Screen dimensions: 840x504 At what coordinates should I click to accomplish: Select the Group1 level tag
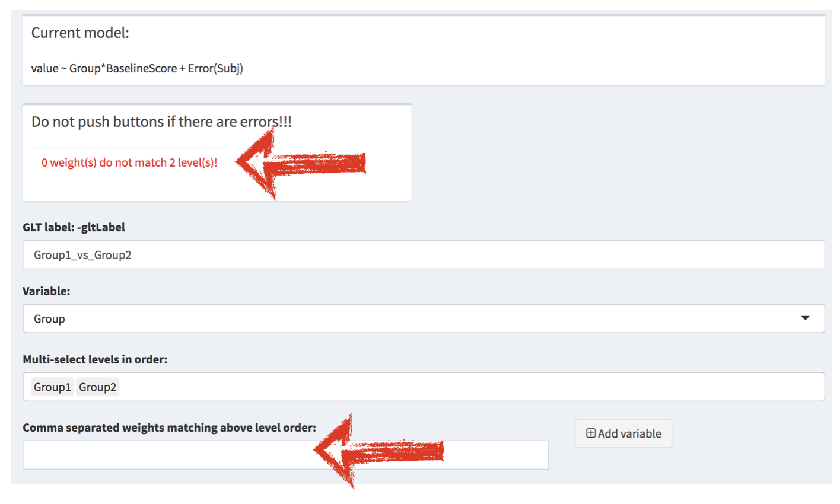click(x=52, y=387)
